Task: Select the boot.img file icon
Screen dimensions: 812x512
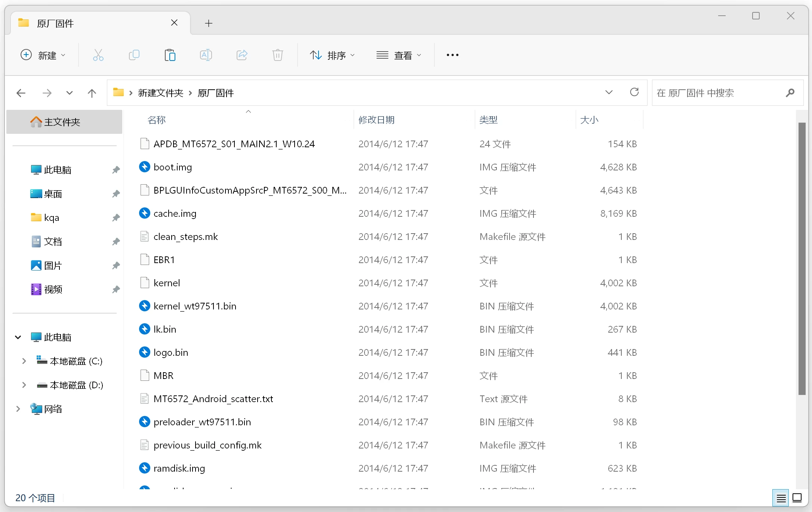Action: pyautogui.click(x=145, y=167)
